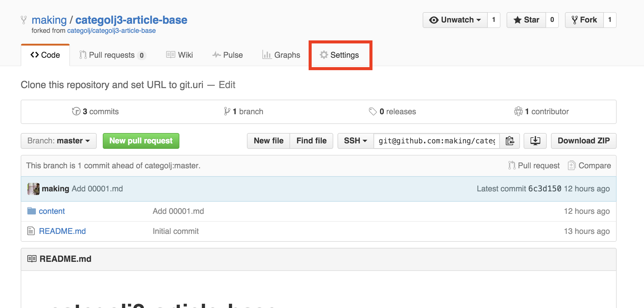Image resolution: width=644 pixels, height=308 pixels.
Task: Click the commits history clock icon
Action: (x=76, y=111)
